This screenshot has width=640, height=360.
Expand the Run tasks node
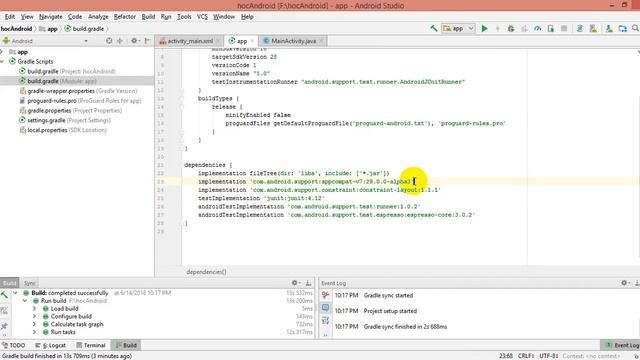(35, 332)
